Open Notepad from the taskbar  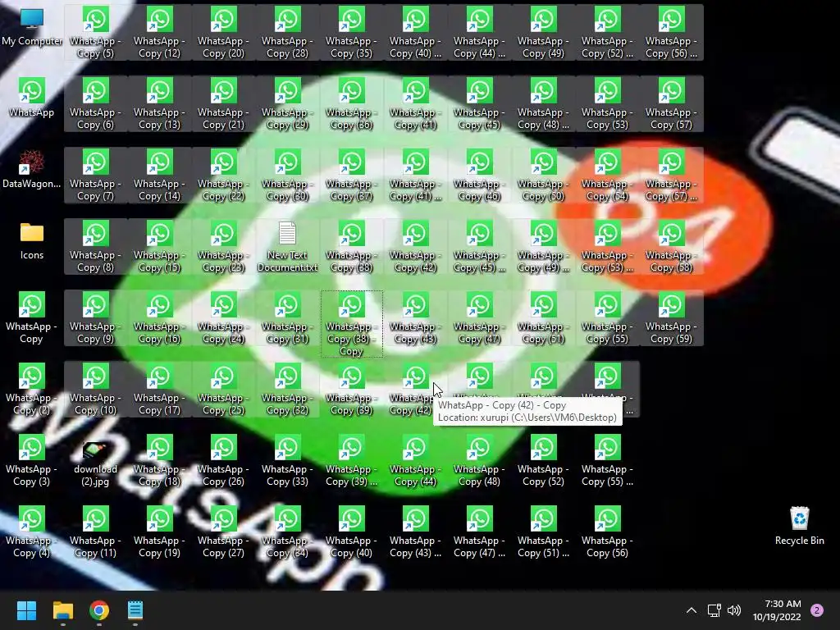tap(135, 610)
